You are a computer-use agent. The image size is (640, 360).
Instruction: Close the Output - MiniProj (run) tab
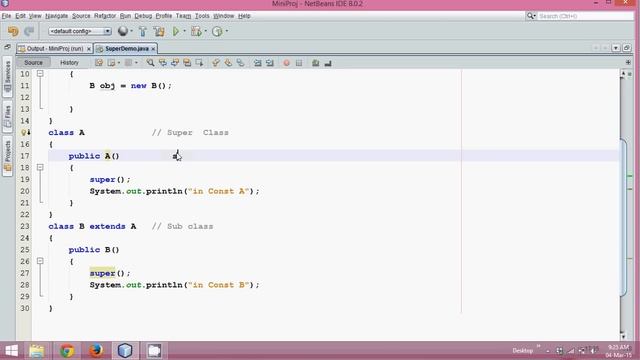(x=89, y=49)
